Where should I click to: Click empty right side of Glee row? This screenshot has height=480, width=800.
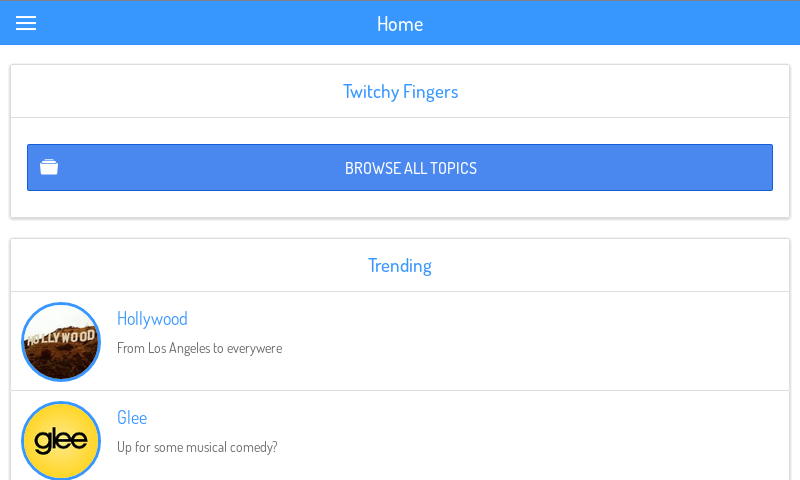pyautogui.click(x=600, y=437)
